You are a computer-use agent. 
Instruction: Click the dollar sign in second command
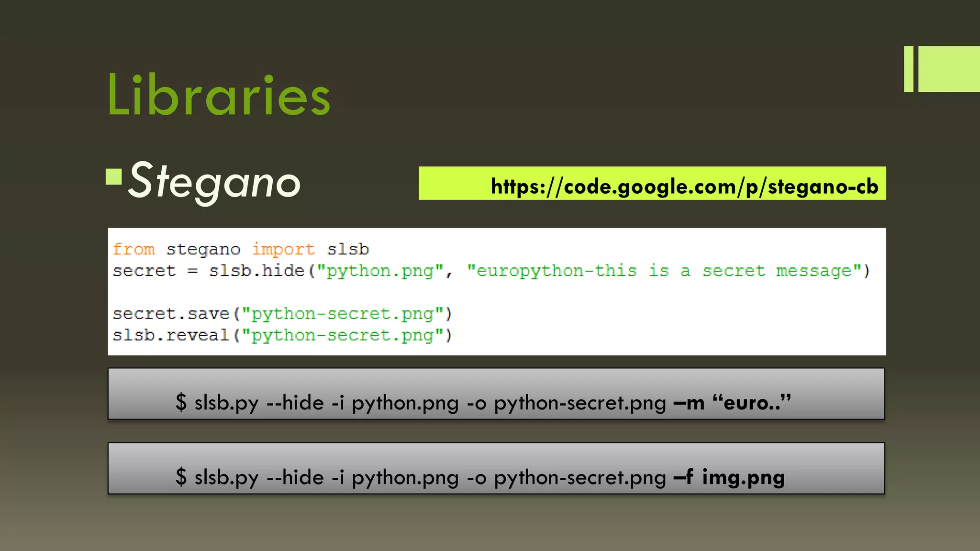click(x=181, y=477)
